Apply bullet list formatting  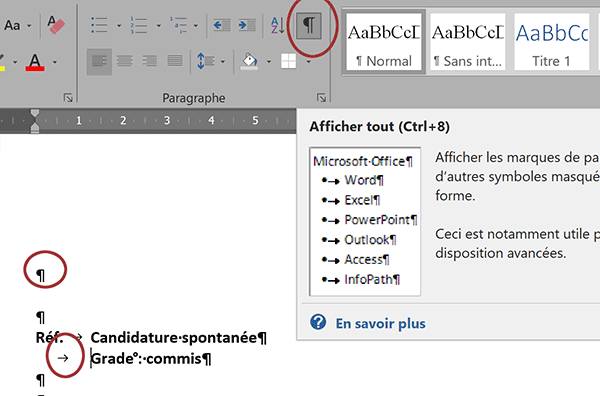(99, 25)
